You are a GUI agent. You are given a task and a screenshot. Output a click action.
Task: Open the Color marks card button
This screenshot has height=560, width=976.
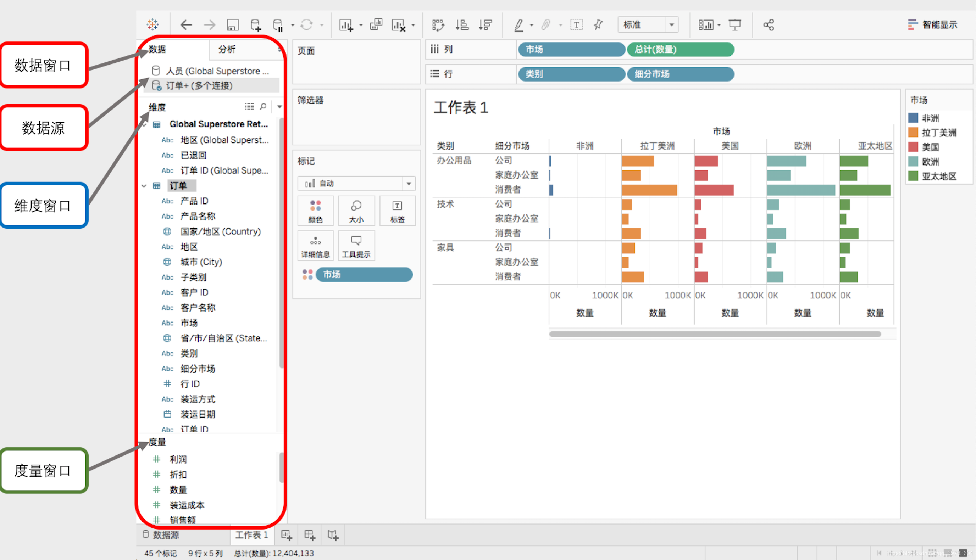click(x=315, y=211)
